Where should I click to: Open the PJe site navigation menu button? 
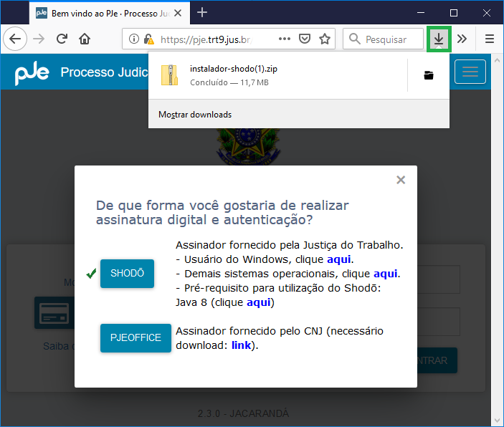470,72
